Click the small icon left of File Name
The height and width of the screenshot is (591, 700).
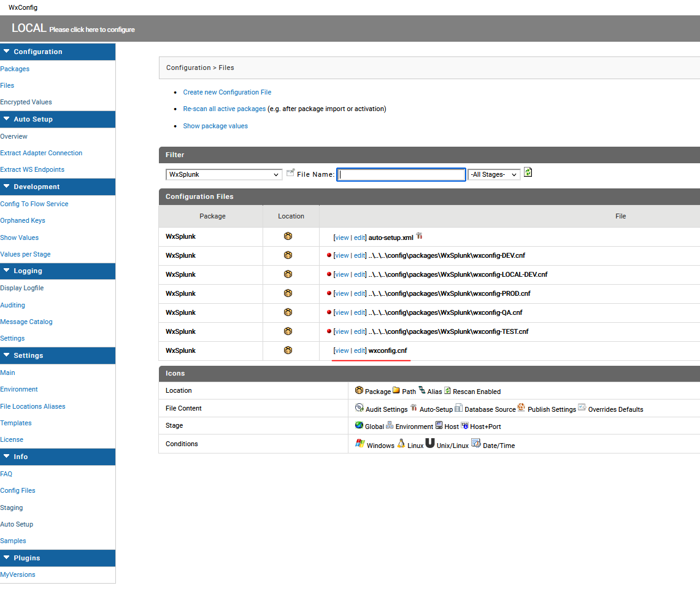(290, 174)
